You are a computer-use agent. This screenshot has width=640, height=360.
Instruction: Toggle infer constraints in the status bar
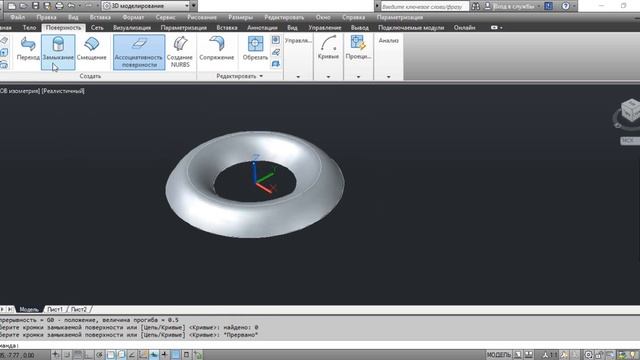coord(55,355)
